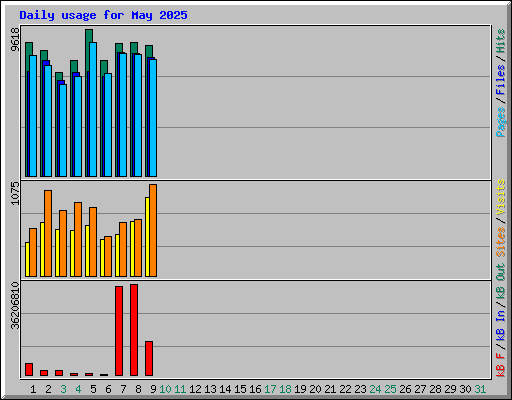Click the cyan pages bar for day 9

point(153,118)
